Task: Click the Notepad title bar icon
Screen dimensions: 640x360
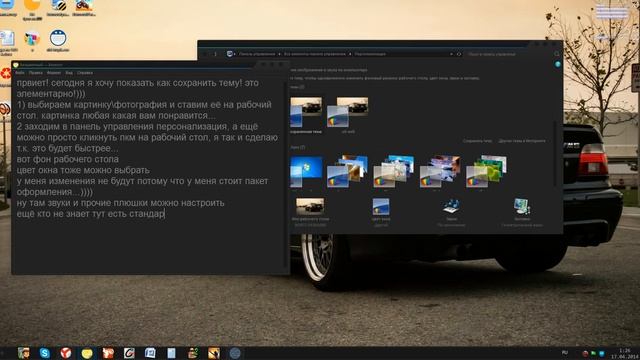Action: pyautogui.click(x=16, y=65)
